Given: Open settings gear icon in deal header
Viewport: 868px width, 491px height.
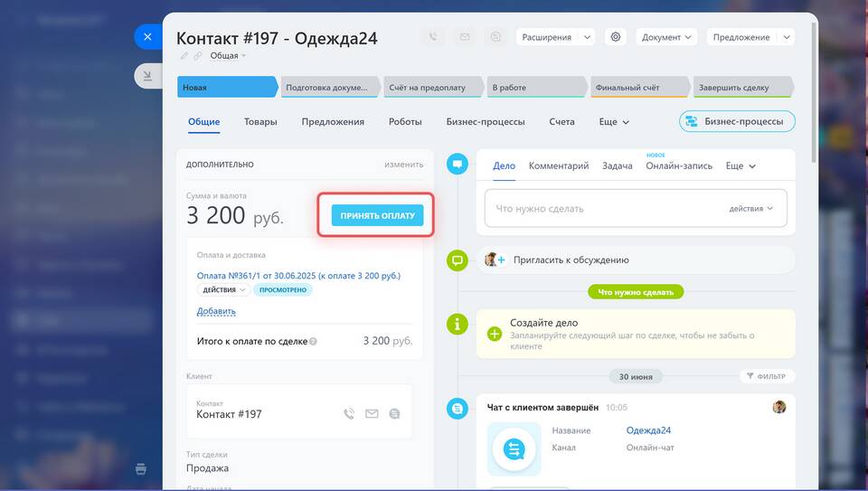Looking at the screenshot, I should point(616,37).
